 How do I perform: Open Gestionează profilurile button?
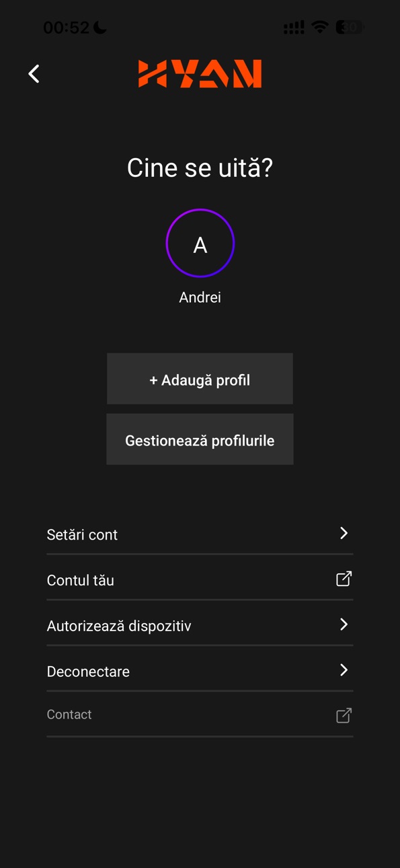click(200, 439)
